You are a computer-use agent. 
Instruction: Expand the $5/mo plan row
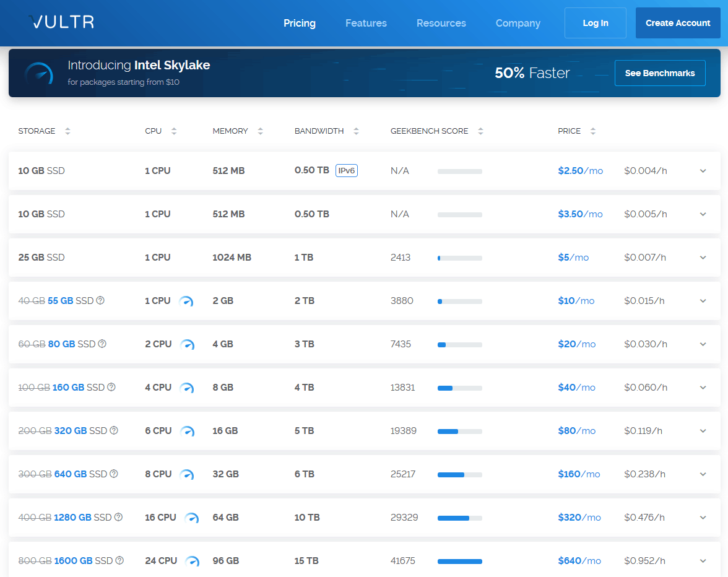point(703,258)
